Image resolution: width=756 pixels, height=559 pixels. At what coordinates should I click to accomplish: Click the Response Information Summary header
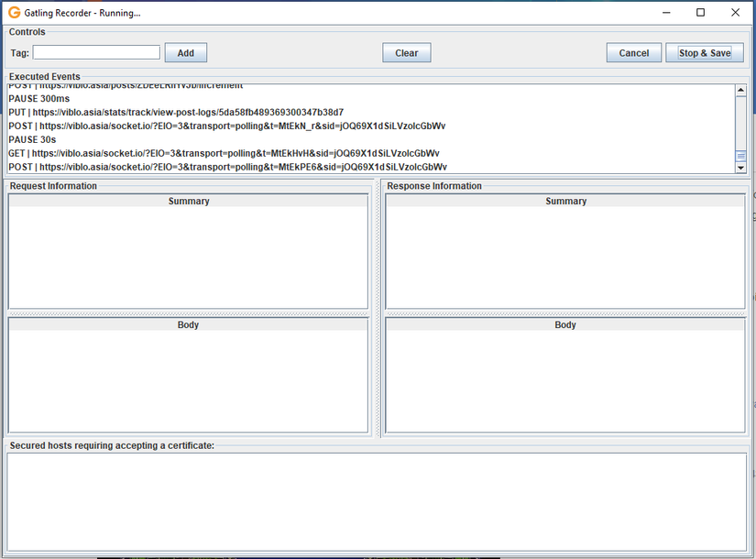click(565, 201)
